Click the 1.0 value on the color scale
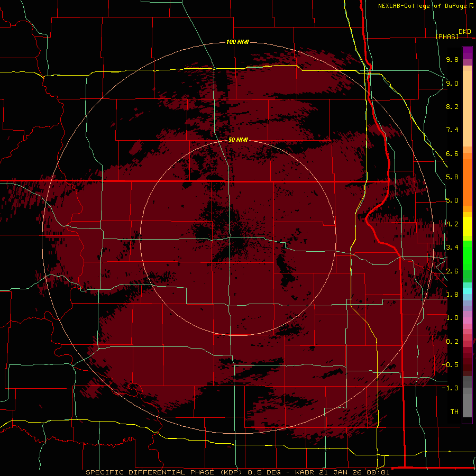Screen dimensions: 476x476 [x=452, y=318]
